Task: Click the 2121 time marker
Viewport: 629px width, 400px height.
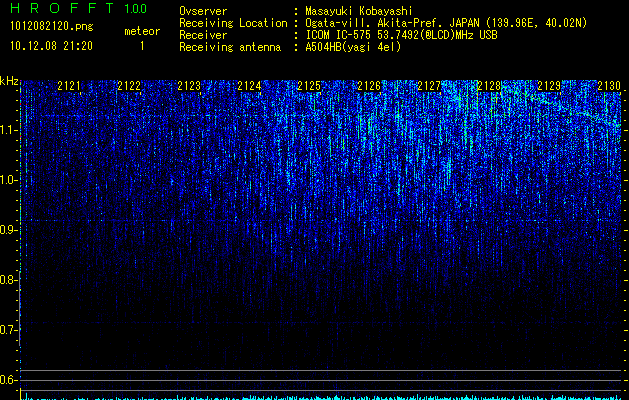Action: [69, 86]
